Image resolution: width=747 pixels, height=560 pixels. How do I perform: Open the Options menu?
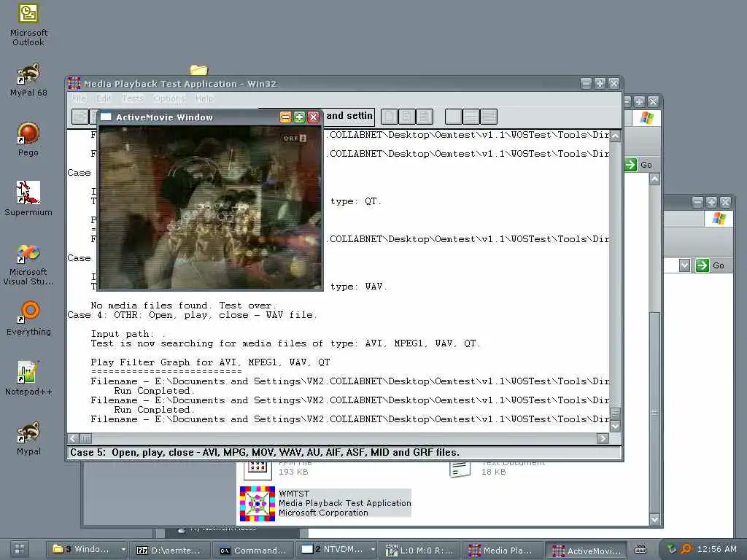169,98
